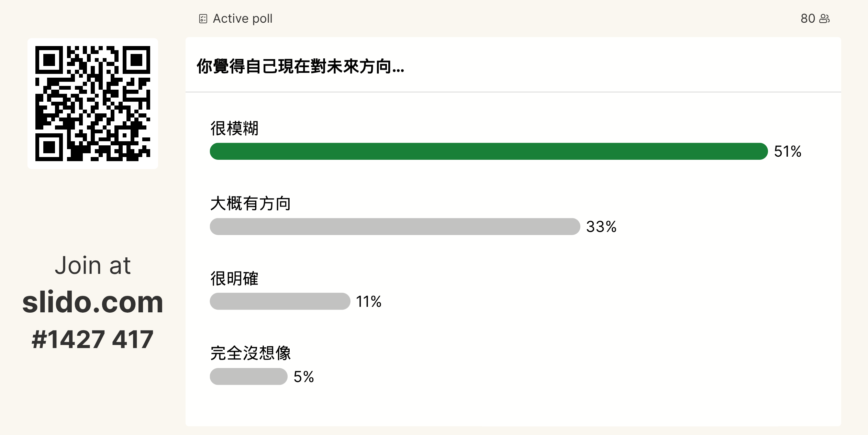Select the 完全沒想像 option label
Screen dimensions: 868x435
[251, 353]
